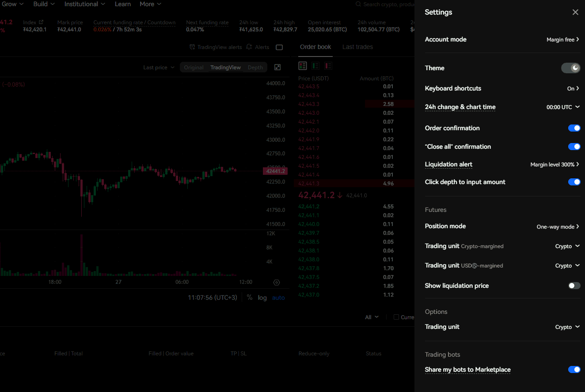Select the Depth chart view
585x392 pixels.
coord(255,68)
